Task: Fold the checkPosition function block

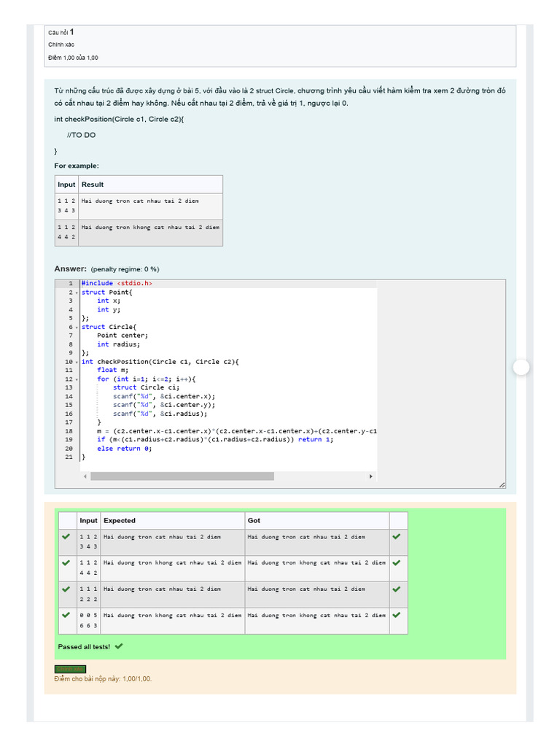Action: click(x=77, y=362)
